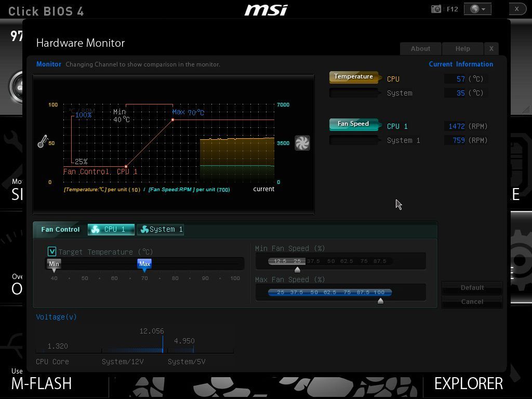Open the language globe dropdown
The image size is (532, 399).
click(x=477, y=9)
